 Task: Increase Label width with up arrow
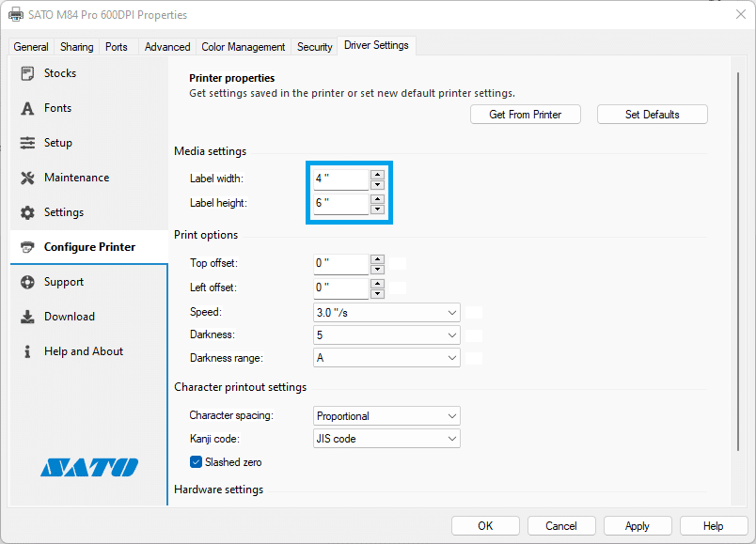tap(377, 175)
